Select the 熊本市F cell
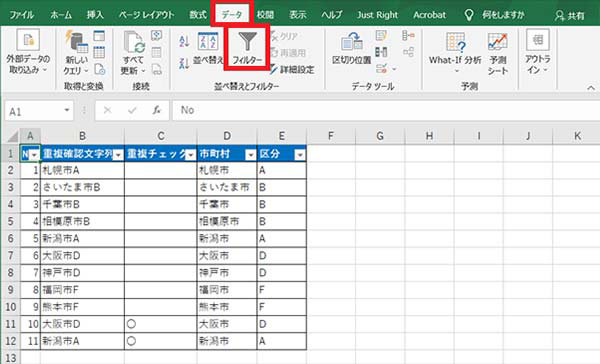 [x=82, y=307]
